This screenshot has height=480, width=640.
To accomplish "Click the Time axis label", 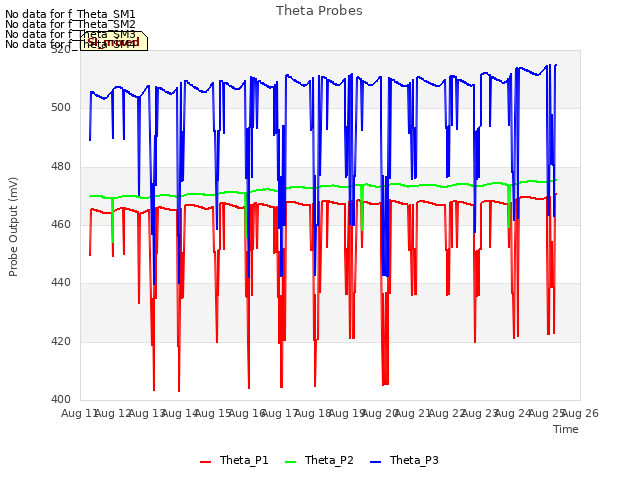I will [566, 429].
